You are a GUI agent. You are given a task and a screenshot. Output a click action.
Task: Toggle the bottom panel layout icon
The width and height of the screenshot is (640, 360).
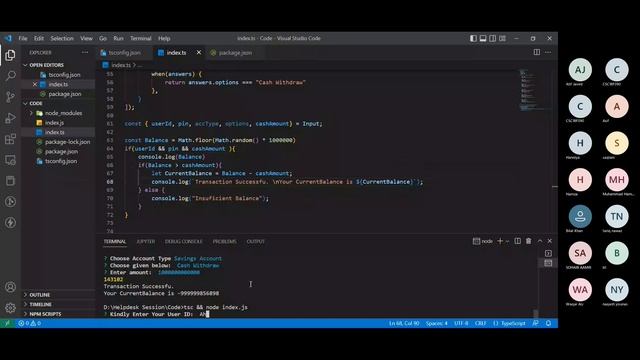click(x=483, y=38)
